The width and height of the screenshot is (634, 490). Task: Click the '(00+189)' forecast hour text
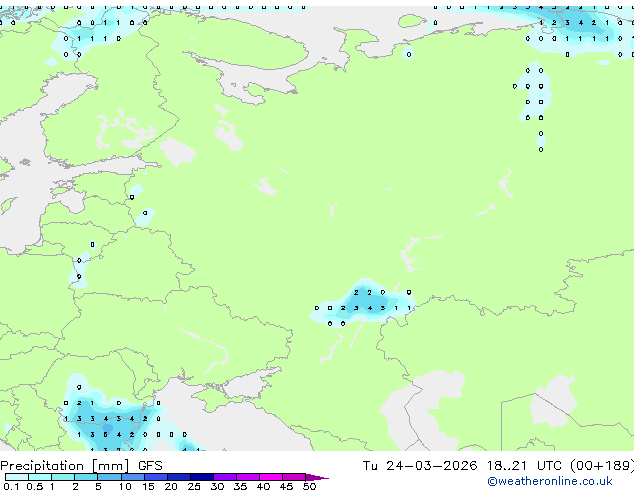602,466
